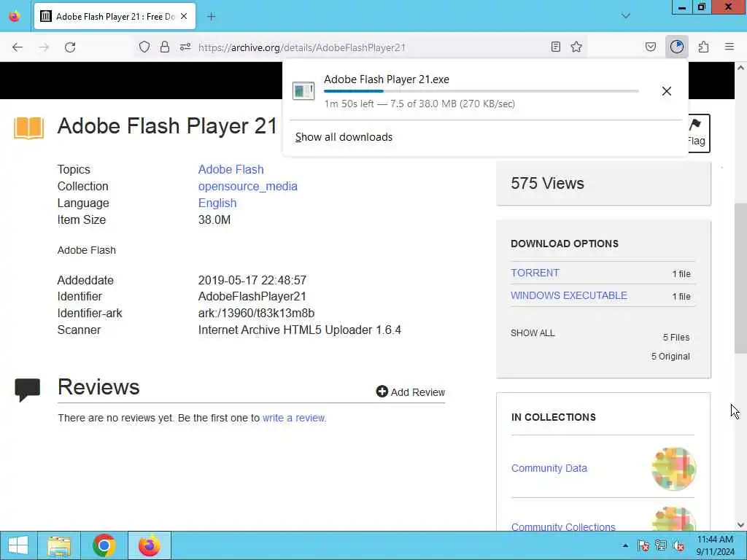Reload the current archive.org page
This screenshot has height=560, width=747.
coord(70,47)
